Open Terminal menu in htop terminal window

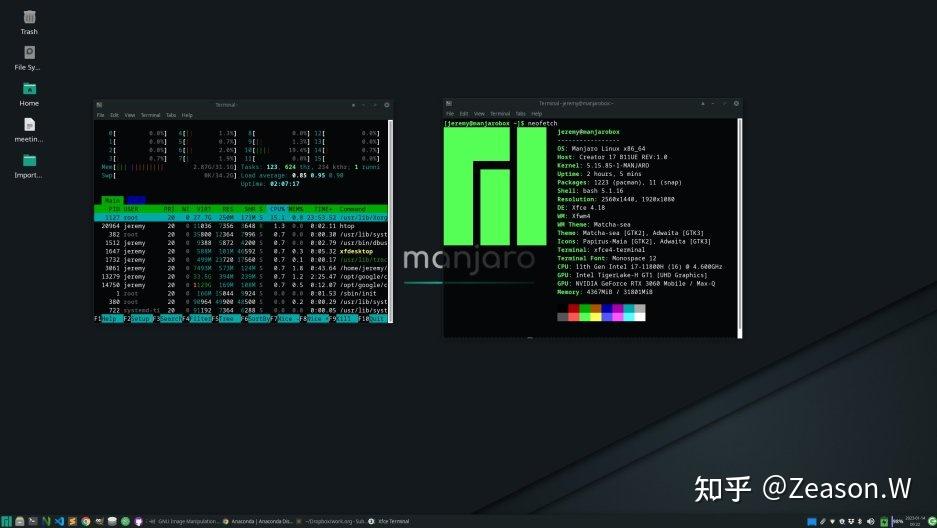151,115
